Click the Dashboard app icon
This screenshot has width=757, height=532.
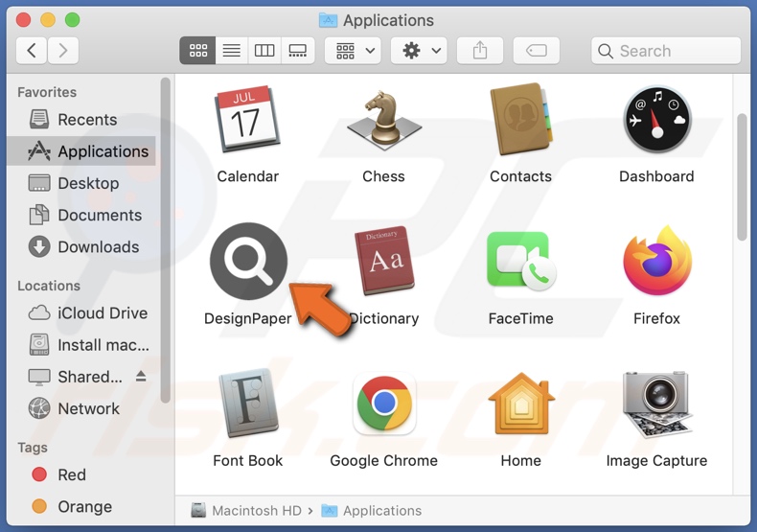coord(657,119)
